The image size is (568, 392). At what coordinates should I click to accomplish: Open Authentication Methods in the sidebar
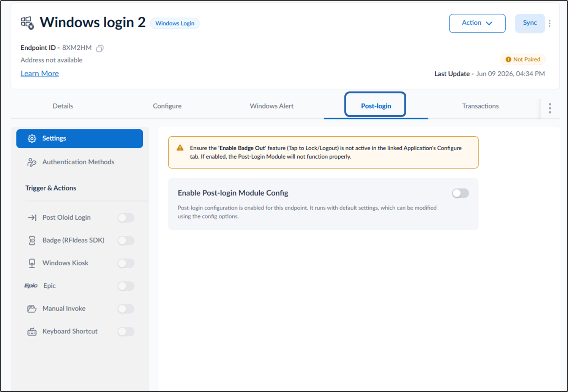pos(80,162)
